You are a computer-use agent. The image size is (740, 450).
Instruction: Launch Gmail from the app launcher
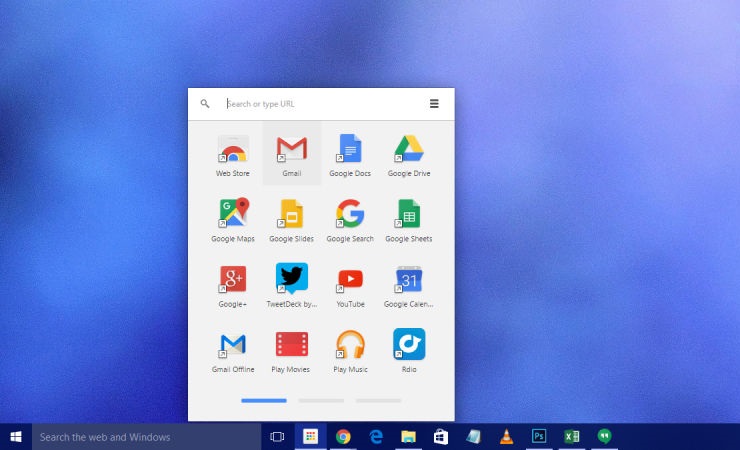[x=292, y=155]
